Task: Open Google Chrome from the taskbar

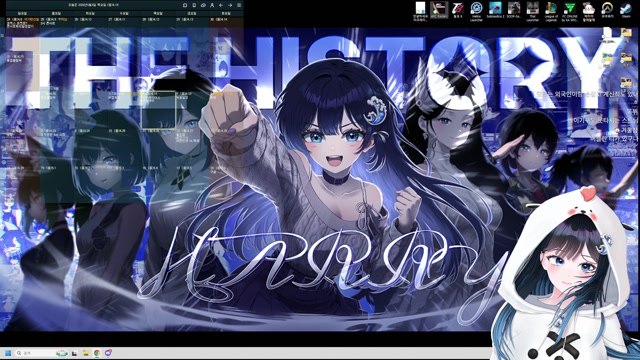Action: tap(97, 353)
